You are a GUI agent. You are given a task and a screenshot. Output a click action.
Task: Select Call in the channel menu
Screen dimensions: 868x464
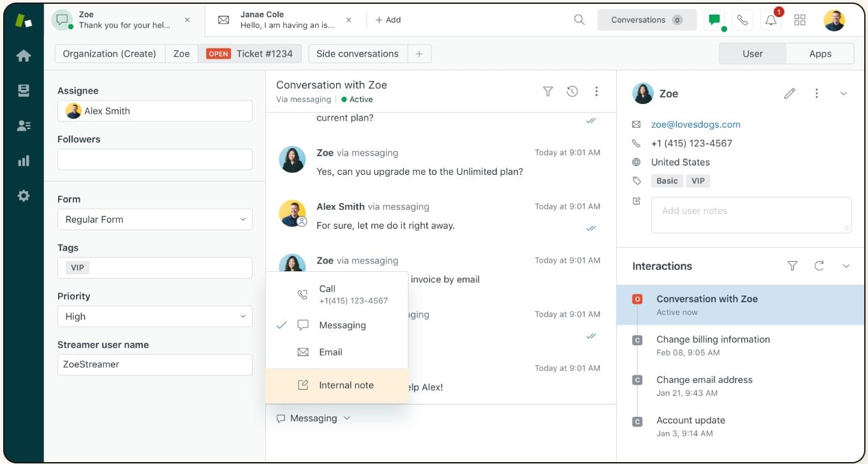pos(337,294)
